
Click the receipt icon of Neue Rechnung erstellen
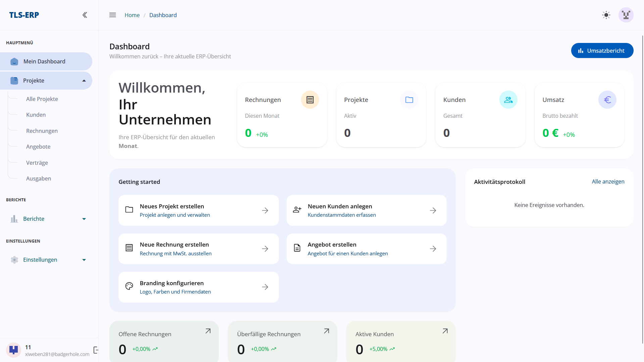coord(129,248)
